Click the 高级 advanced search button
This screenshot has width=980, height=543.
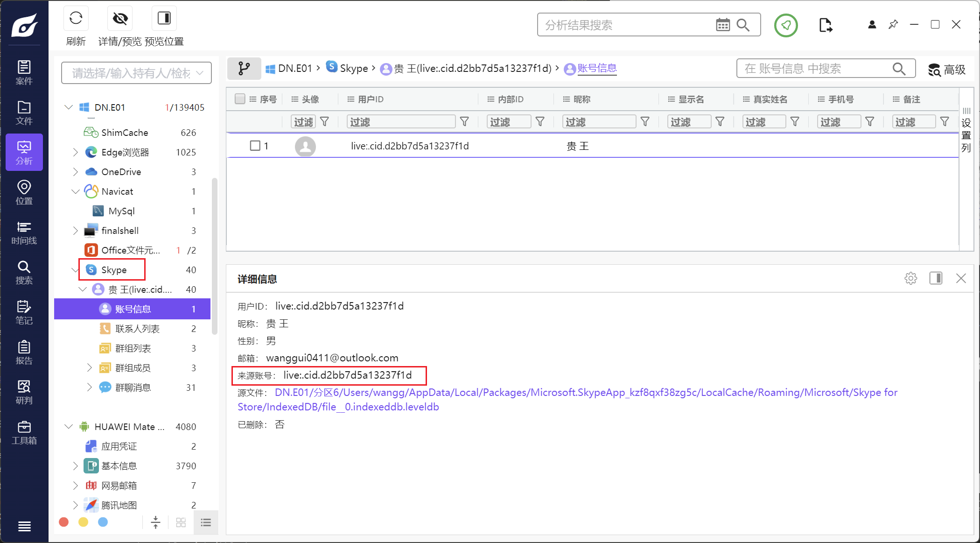[946, 70]
